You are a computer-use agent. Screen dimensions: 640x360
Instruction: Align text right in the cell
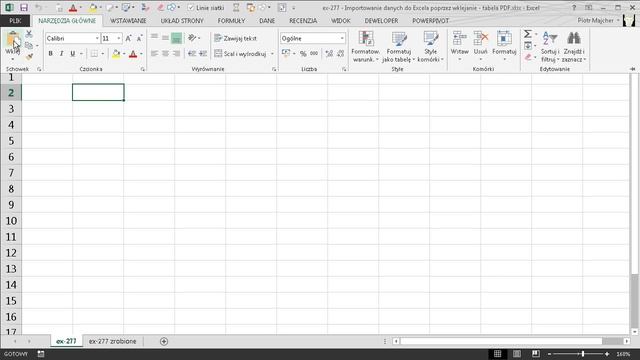click(176, 53)
